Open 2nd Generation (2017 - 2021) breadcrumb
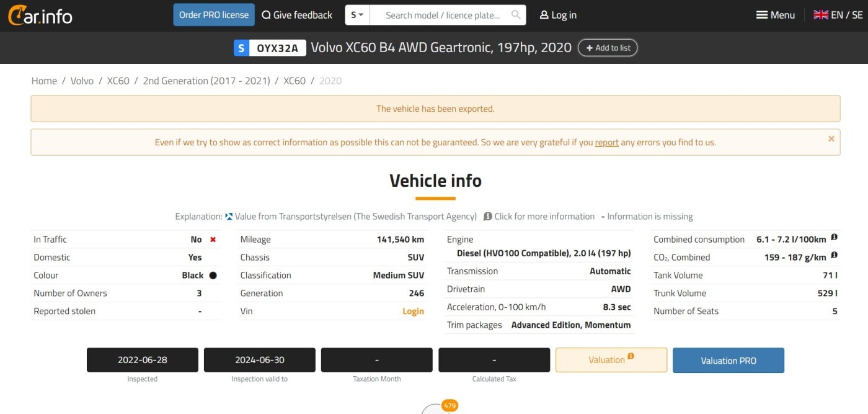868x414 pixels. pos(206,81)
